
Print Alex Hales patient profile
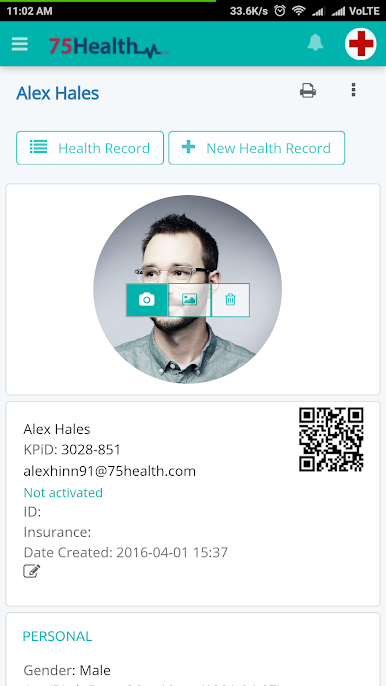pyautogui.click(x=308, y=91)
